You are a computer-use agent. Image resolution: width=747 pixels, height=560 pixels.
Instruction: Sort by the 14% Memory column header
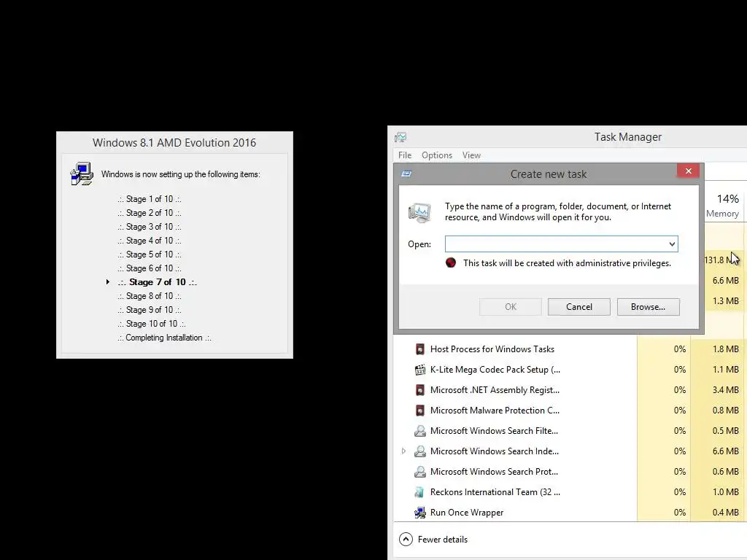[x=722, y=206]
